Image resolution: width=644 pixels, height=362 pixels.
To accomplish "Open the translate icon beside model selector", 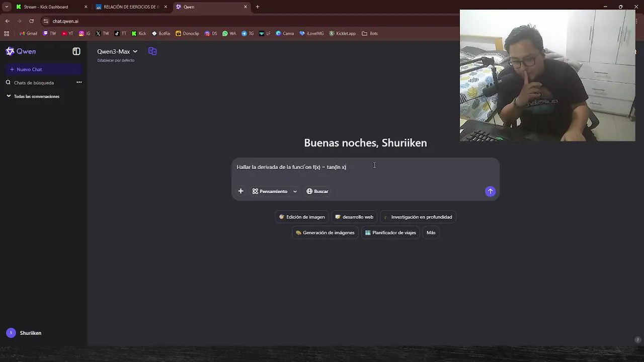I will pos(152,51).
